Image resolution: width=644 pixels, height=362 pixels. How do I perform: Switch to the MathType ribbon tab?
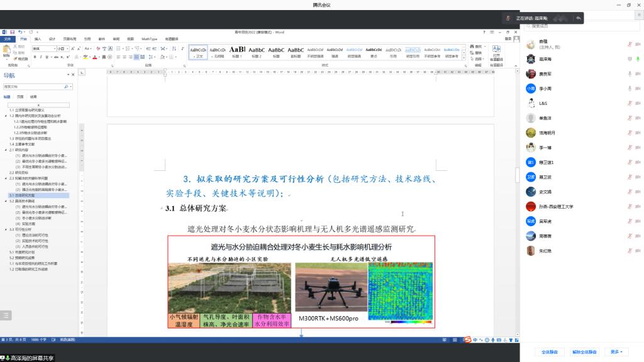tap(149, 38)
